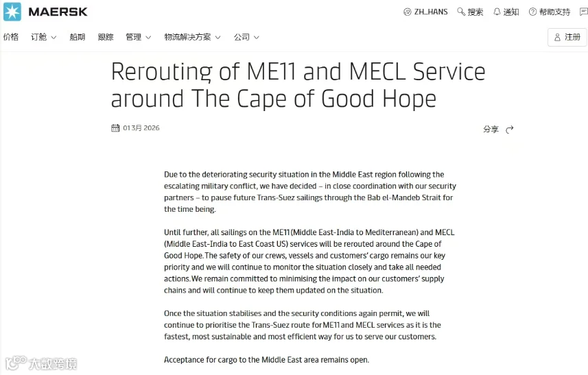
Task: Open the notification bell icon
Action: point(497,12)
